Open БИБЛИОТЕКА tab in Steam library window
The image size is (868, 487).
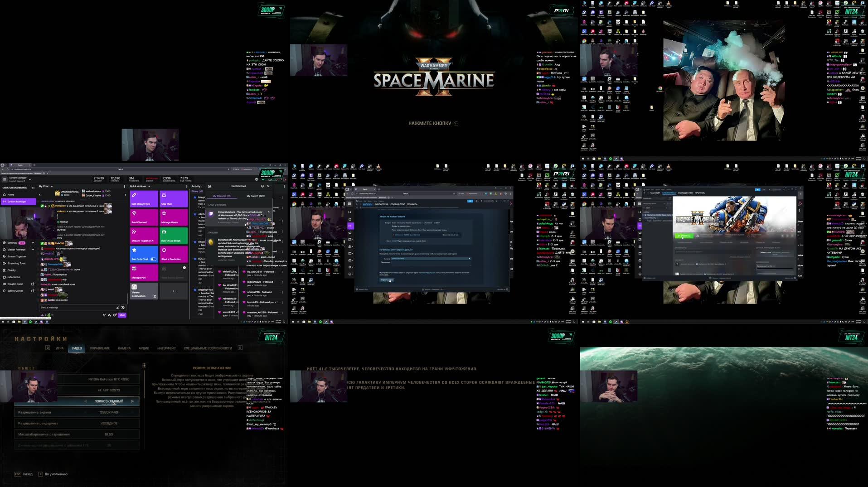(669, 193)
